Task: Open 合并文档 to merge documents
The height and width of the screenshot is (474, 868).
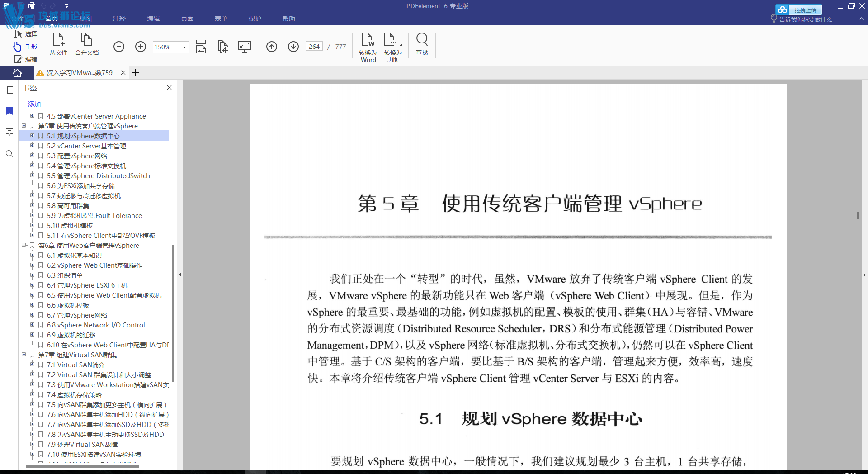Action: [x=86, y=45]
